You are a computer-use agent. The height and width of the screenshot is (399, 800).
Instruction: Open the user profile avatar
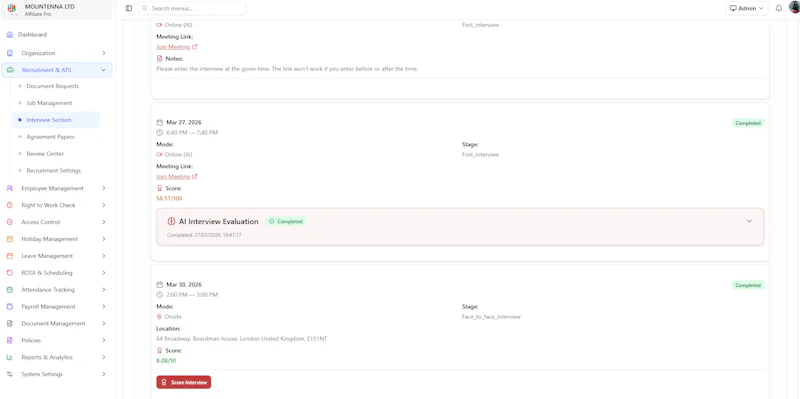click(794, 7)
